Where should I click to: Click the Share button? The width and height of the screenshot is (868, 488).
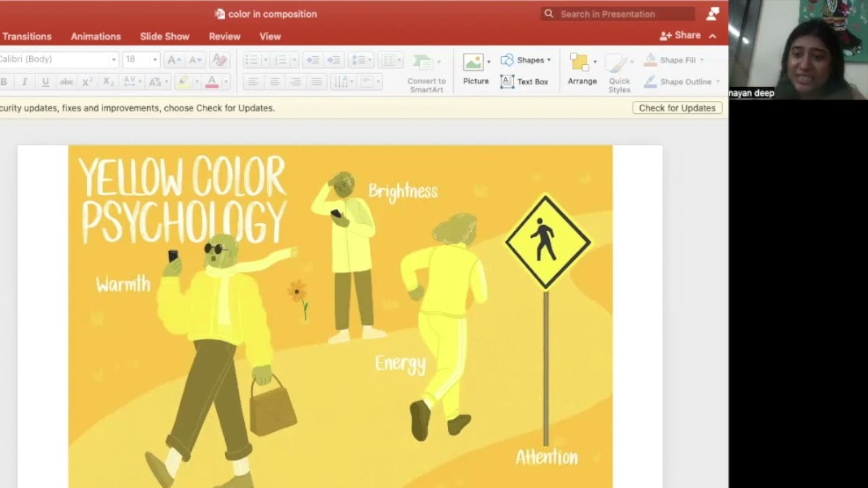point(680,35)
